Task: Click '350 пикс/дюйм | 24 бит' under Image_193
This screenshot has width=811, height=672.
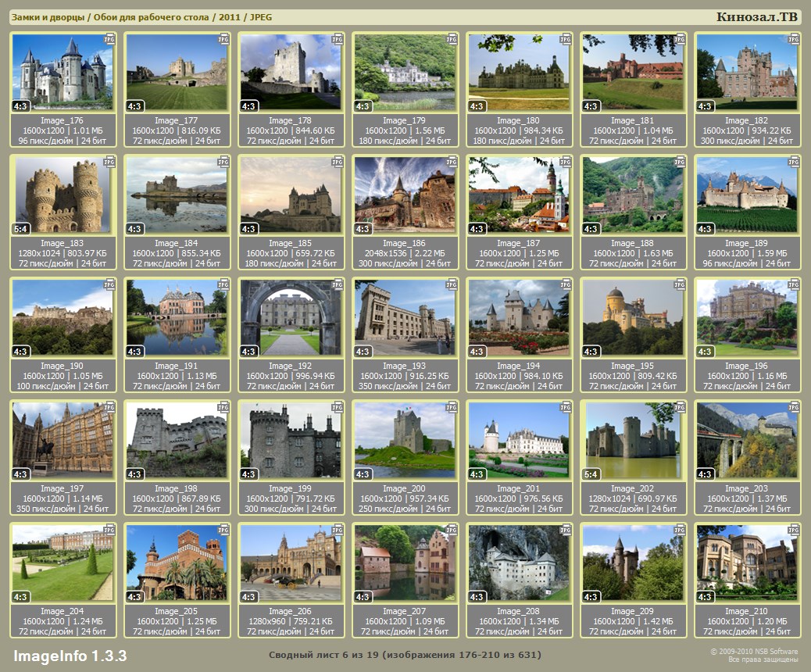Action: click(405, 386)
